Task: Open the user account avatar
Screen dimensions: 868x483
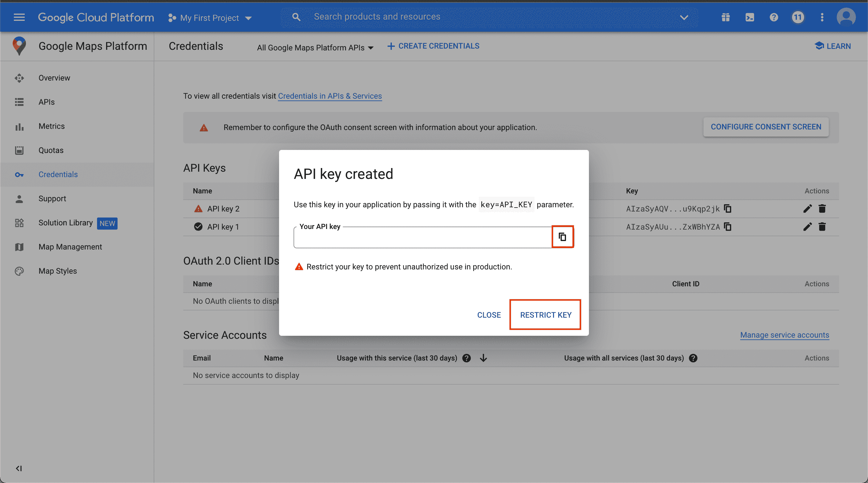Action: click(x=846, y=17)
